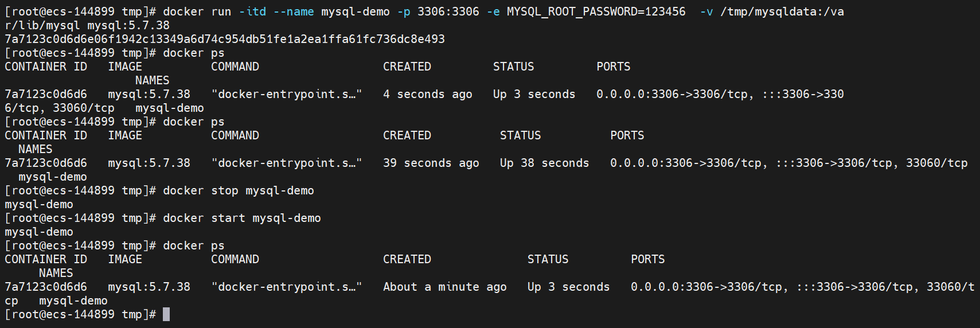Click the MYSQL_ROOT_PASSWORD=123456 environment variable
Screen dimensions: 980x328
(x=596, y=11)
